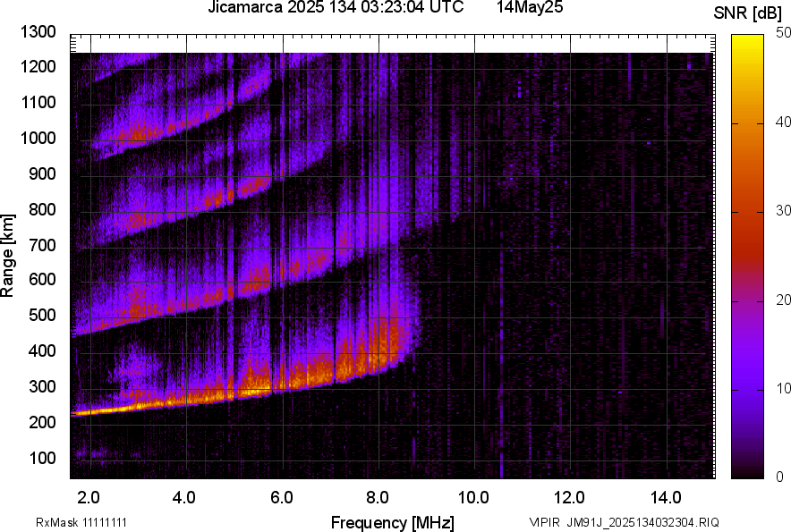The width and height of the screenshot is (791, 532).
Task: Click frequency tick label 2.0
Action: tap(89, 498)
